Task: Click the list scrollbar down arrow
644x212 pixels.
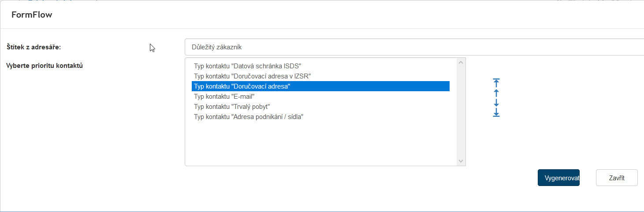Action: [461, 161]
